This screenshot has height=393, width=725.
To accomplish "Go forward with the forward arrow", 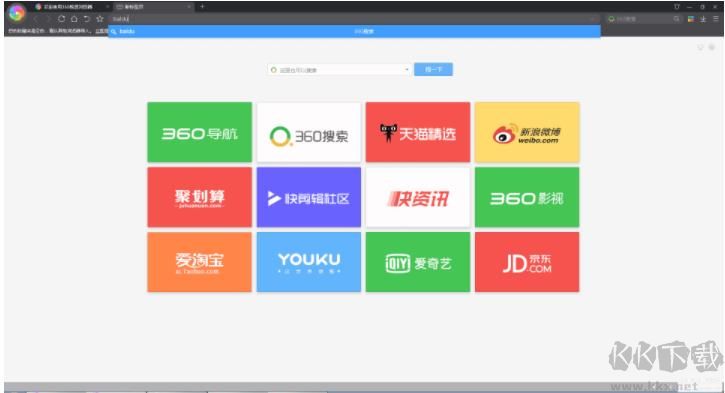I will [48, 19].
